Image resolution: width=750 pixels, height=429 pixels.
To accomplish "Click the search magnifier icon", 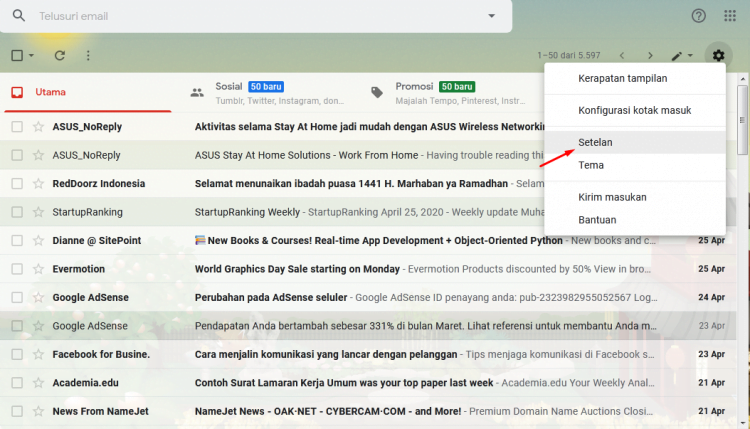I will (x=19, y=16).
